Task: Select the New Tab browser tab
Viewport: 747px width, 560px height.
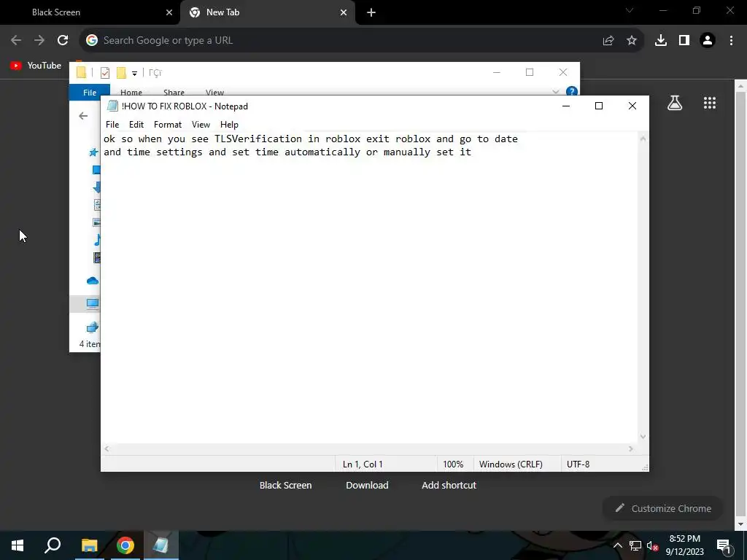Action: pos(267,12)
